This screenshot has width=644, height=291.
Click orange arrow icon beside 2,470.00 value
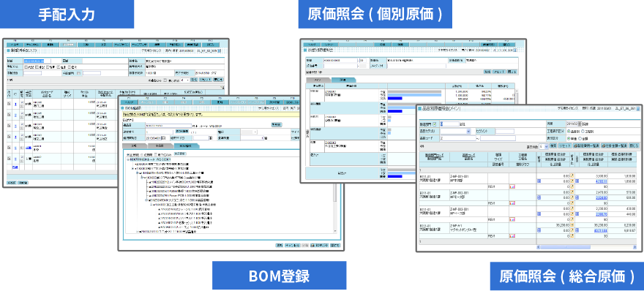(x=572, y=192)
